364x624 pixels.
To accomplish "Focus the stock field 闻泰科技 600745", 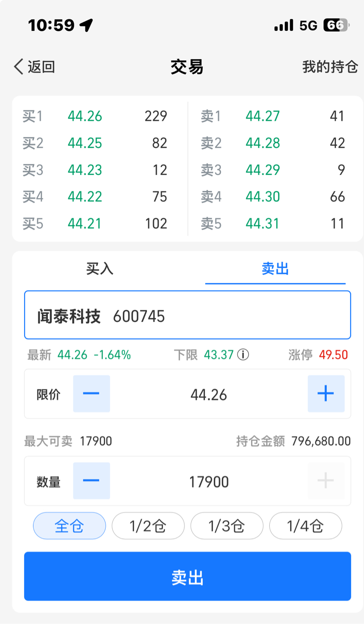I will [188, 315].
